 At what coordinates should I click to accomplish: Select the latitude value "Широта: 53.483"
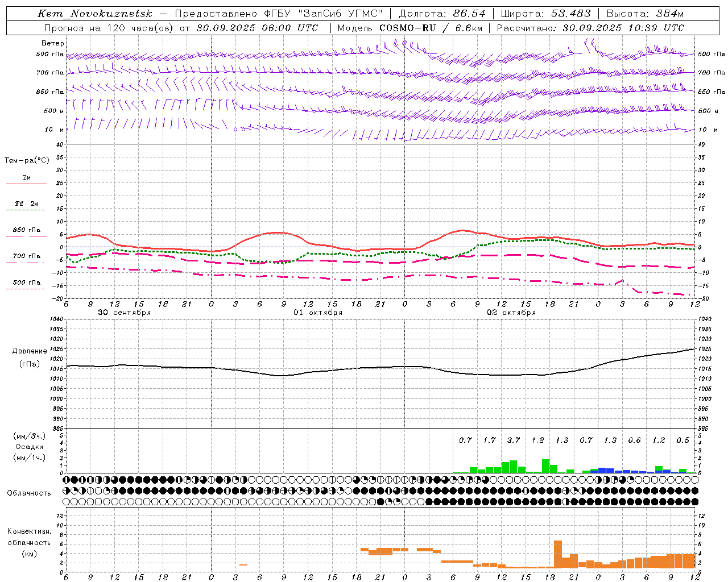point(546,14)
